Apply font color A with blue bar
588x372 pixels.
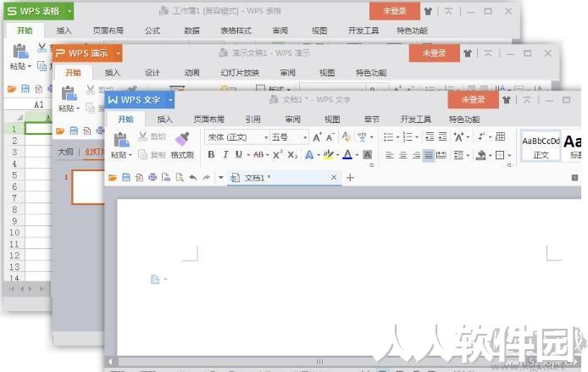[347, 154]
